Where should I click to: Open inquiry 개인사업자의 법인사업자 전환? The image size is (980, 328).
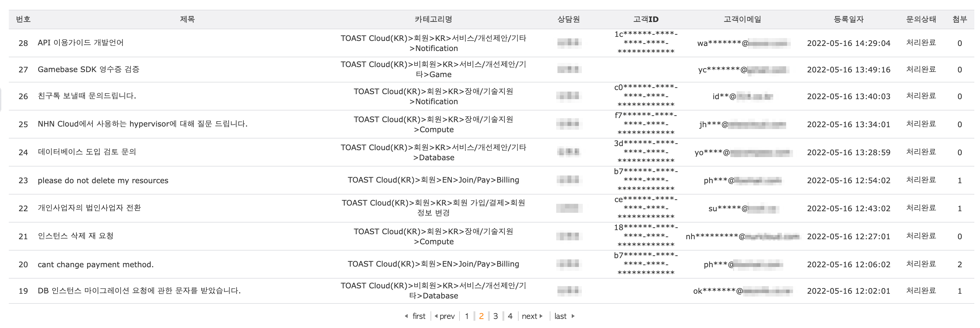click(x=89, y=208)
